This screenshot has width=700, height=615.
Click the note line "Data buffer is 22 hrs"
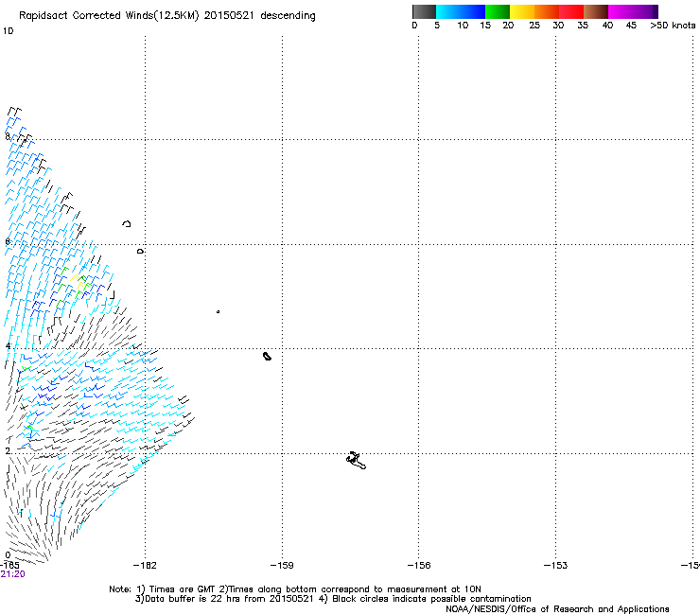(x=333, y=599)
